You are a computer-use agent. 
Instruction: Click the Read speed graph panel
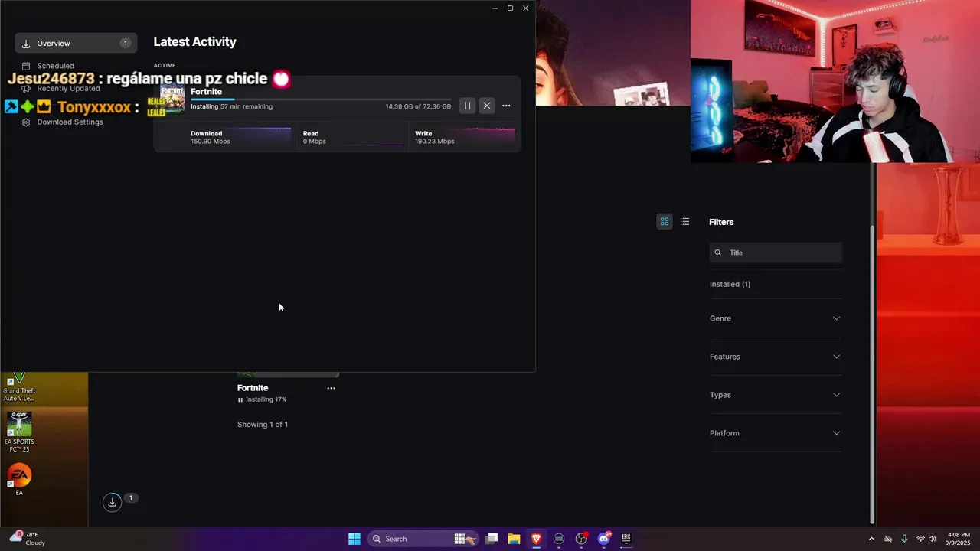coord(351,137)
